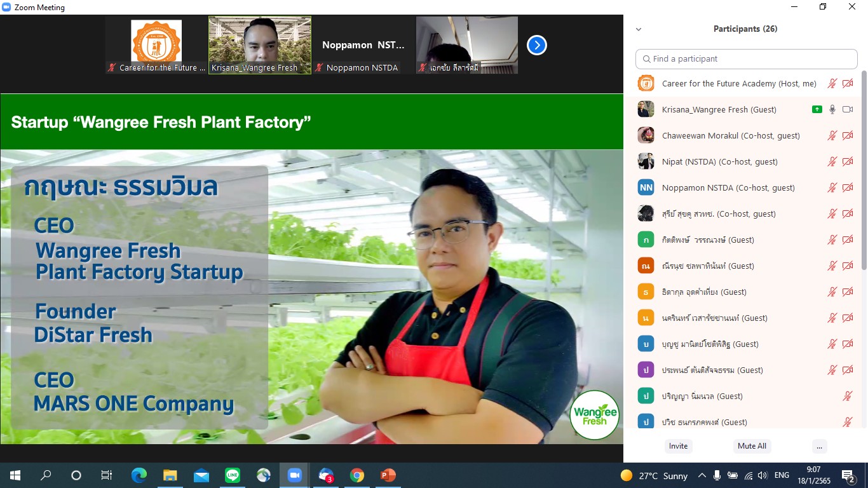Image resolution: width=868 pixels, height=488 pixels.
Task: Open Zoom from the Windows taskbar
Action: [294, 475]
